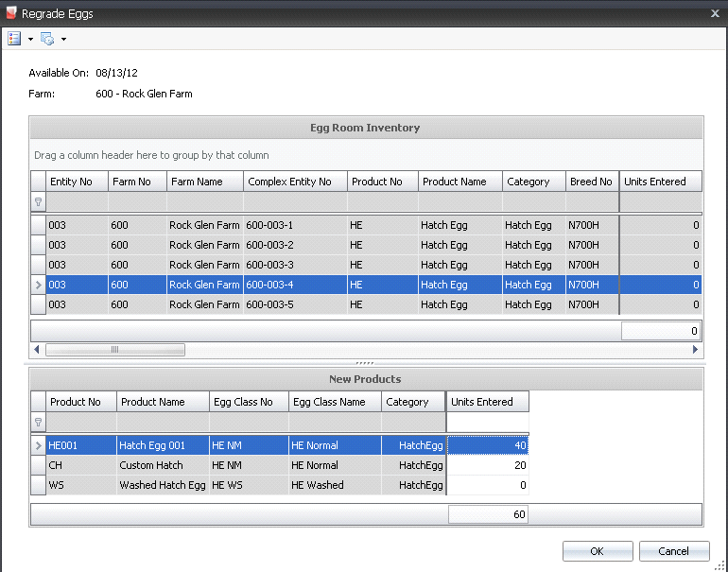Click Product Name header in New Products
Viewport: 728px width, 572px height.
[163, 402]
